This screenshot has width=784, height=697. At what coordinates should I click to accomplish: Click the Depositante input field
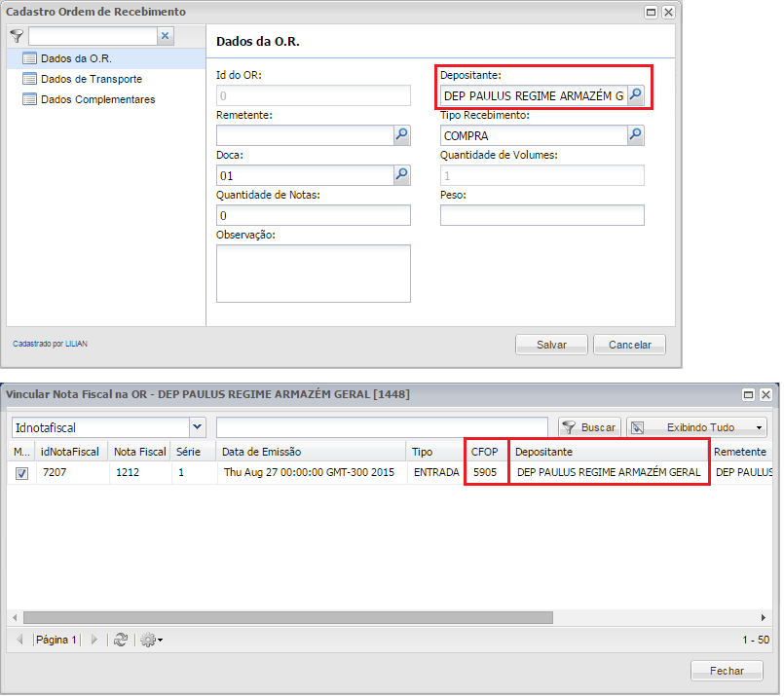534,95
